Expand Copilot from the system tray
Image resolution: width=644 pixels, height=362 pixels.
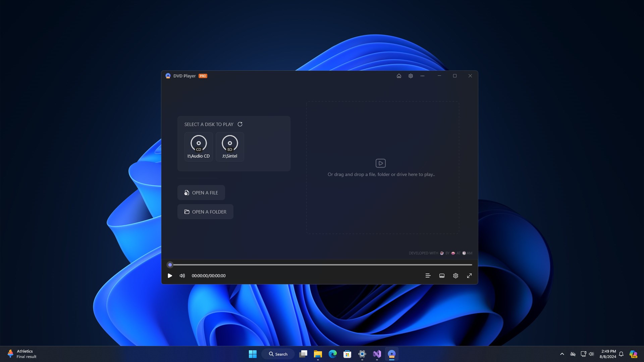(x=633, y=354)
